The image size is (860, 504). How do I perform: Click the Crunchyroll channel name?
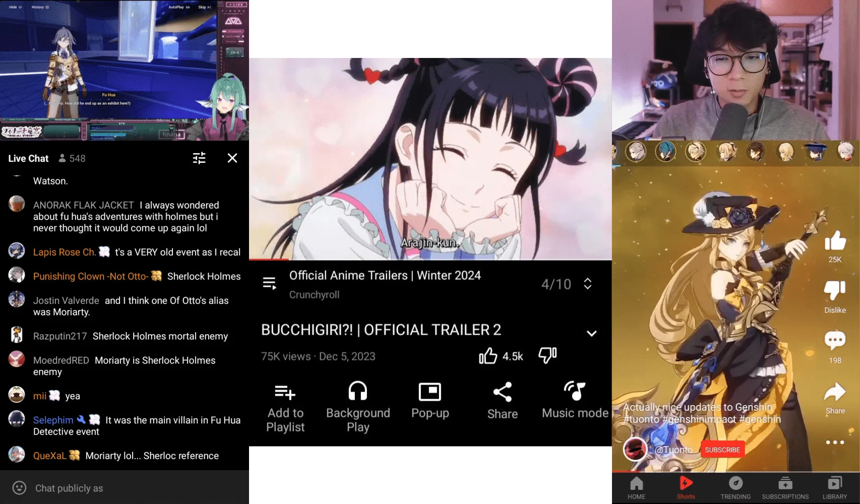coord(314,295)
